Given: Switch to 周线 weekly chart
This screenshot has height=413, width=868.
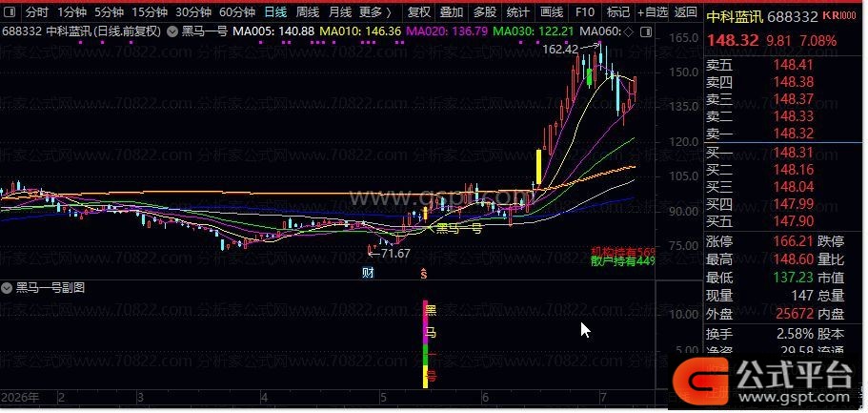Looking at the screenshot, I should (x=307, y=12).
